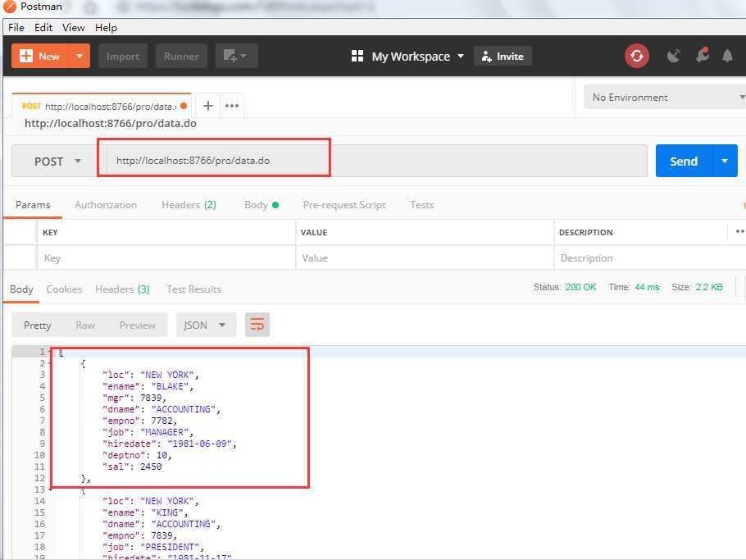
Task: Switch to the Tests tab
Action: (422, 205)
